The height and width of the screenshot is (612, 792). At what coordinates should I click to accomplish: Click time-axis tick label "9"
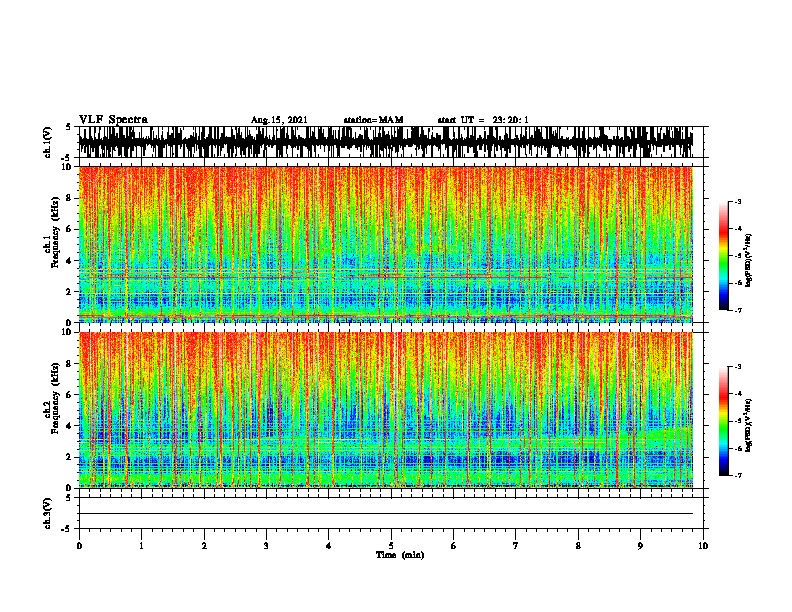[640, 546]
